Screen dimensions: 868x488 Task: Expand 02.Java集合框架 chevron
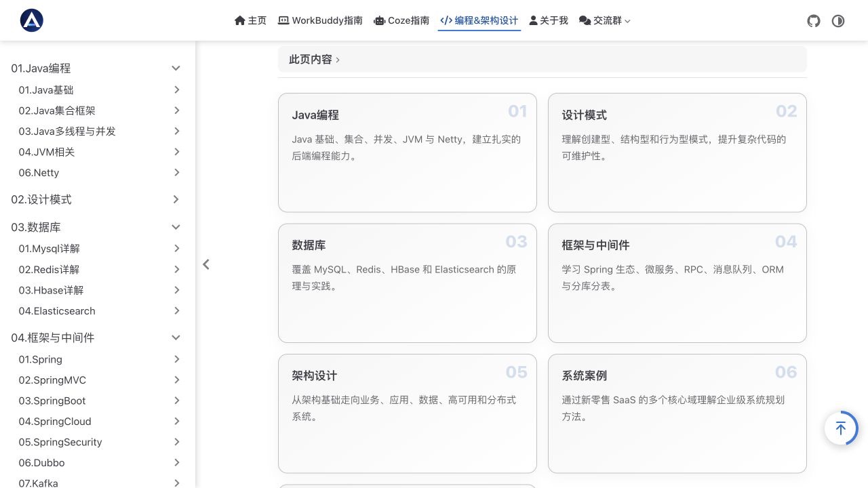176,110
